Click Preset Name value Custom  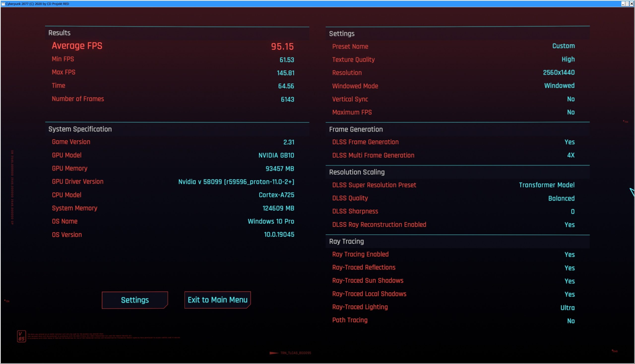(x=564, y=46)
